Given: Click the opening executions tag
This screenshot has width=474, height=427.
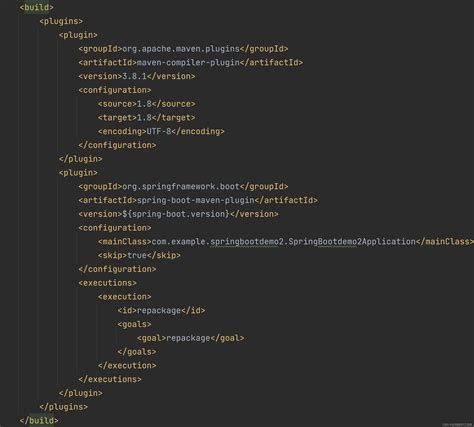Looking at the screenshot, I should 108,283.
